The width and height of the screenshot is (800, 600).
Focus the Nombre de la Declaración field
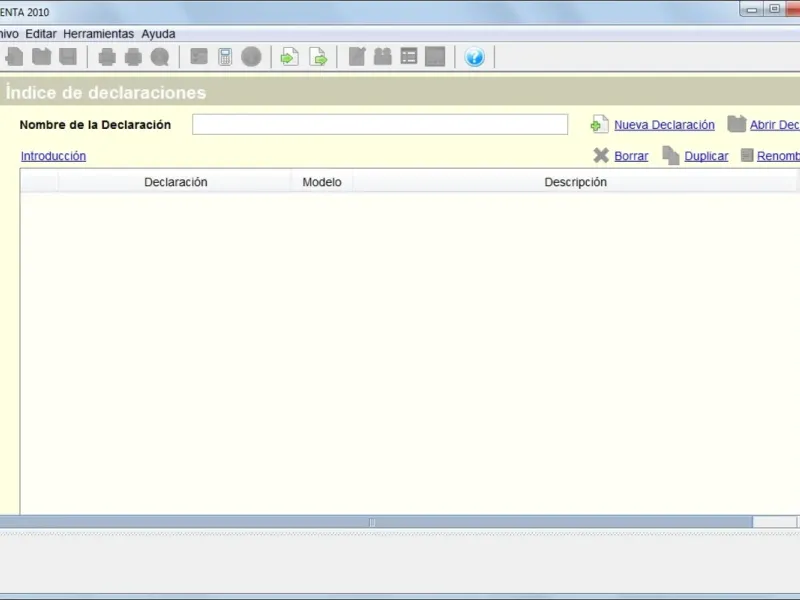[380, 124]
